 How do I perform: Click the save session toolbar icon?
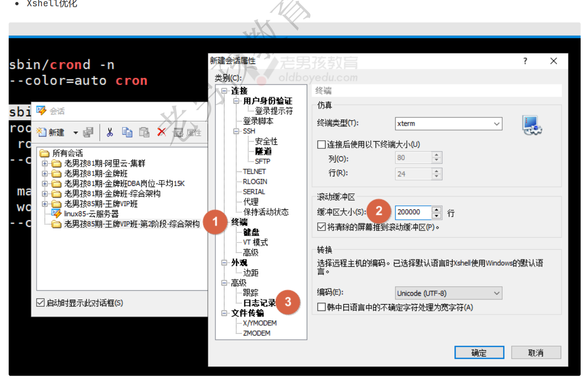coord(88,132)
